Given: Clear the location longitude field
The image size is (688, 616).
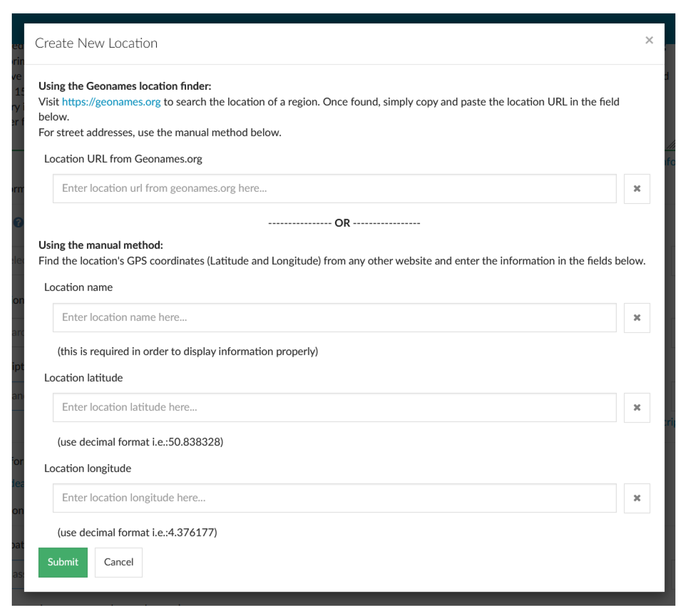Looking at the screenshot, I should pos(636,498).
